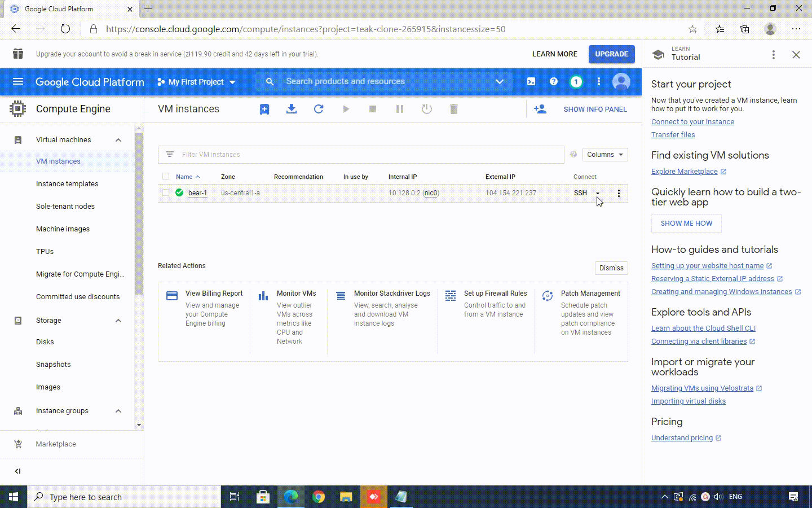Click the column display help icon
Viewport: 812px width, 508px height.
pyautogui.click(x=573, y=154)
